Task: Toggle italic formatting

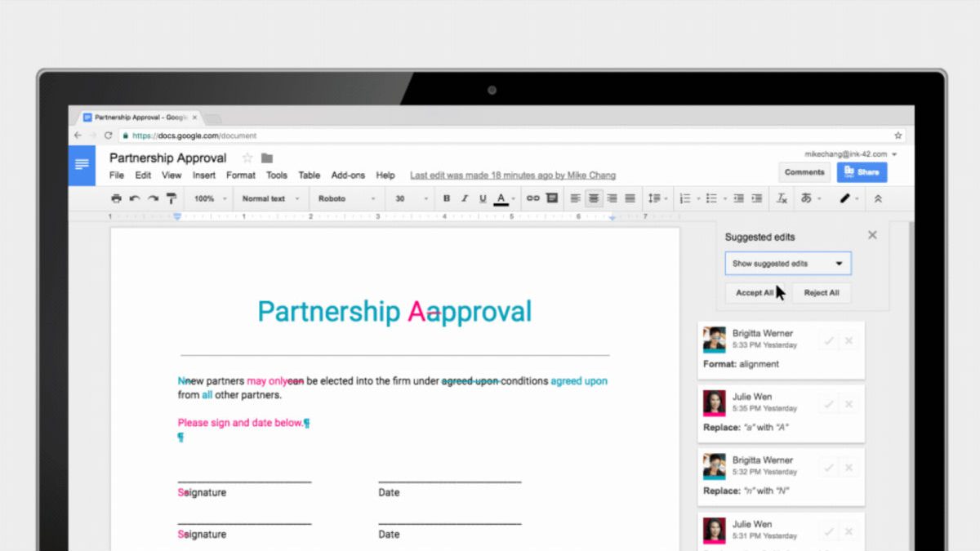Action: pos(465,198)
